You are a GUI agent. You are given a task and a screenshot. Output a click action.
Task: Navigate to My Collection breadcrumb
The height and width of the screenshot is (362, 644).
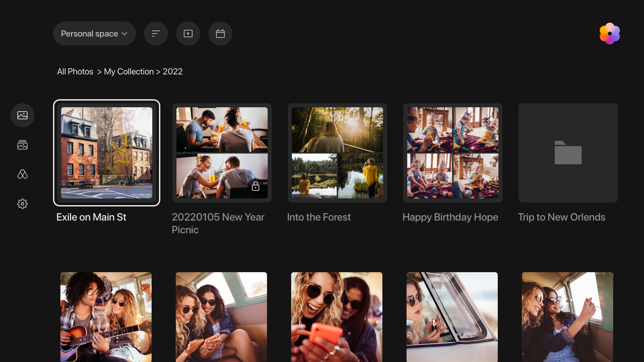(129, 71)
